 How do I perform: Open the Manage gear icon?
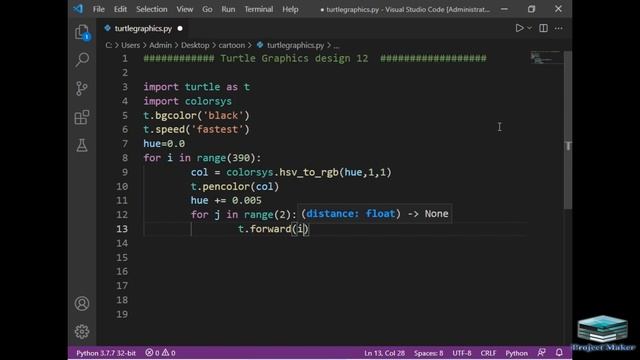point(82,331)
